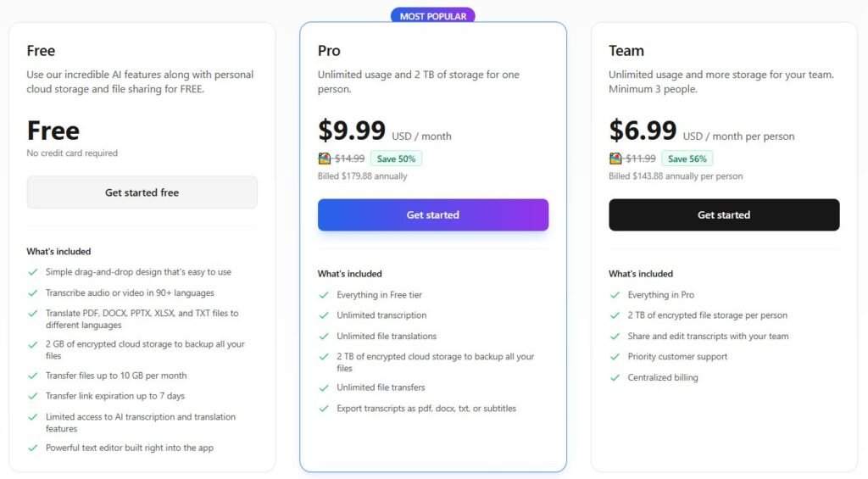Click the discount icon beside the $11.99 price
868x479 pixels.
(x=615, y=159)
